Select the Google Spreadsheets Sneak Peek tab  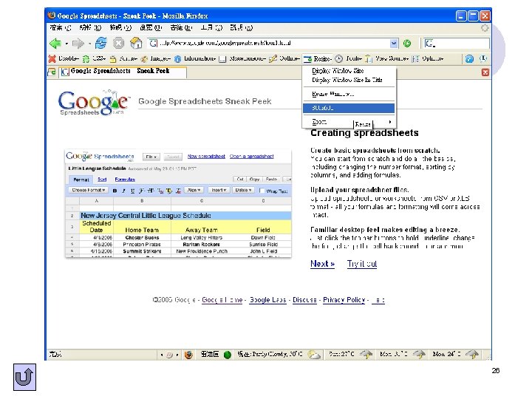click(123, 72)
